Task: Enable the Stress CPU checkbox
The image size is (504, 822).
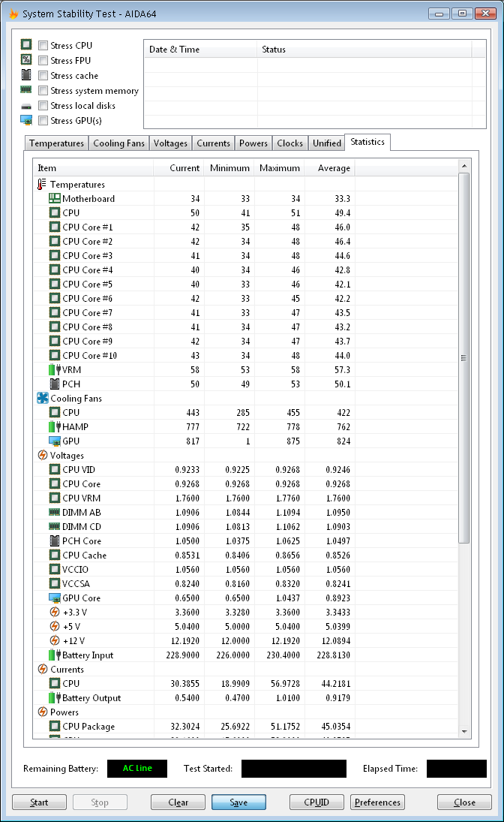Action: pos(43,46)
